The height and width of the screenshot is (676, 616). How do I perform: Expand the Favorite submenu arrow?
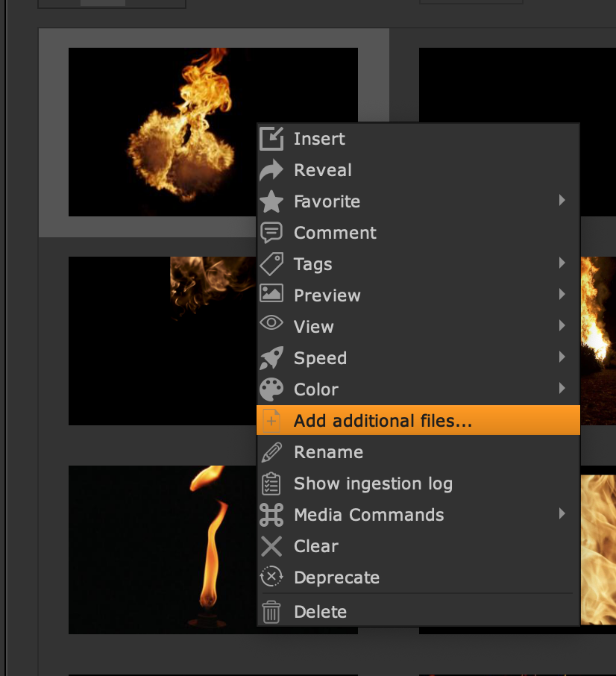[x=562, y=201]
